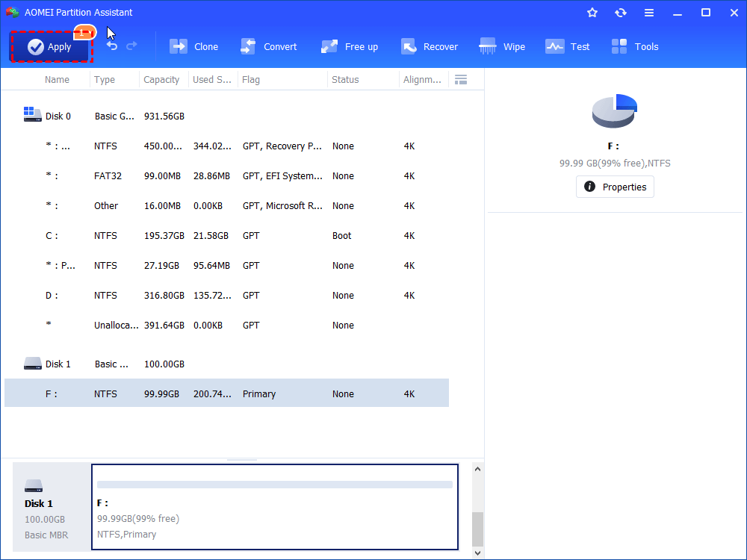The height and width of the screenshot is (560, 747).
Task: Open the Clone tool menu
Action: (x=194, y=47)
